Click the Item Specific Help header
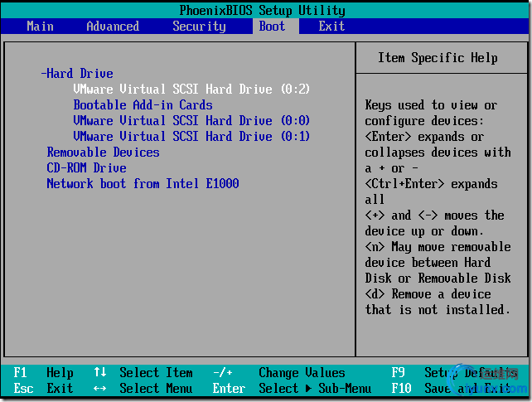The image size is (532, 402). (x=438, y=58)
